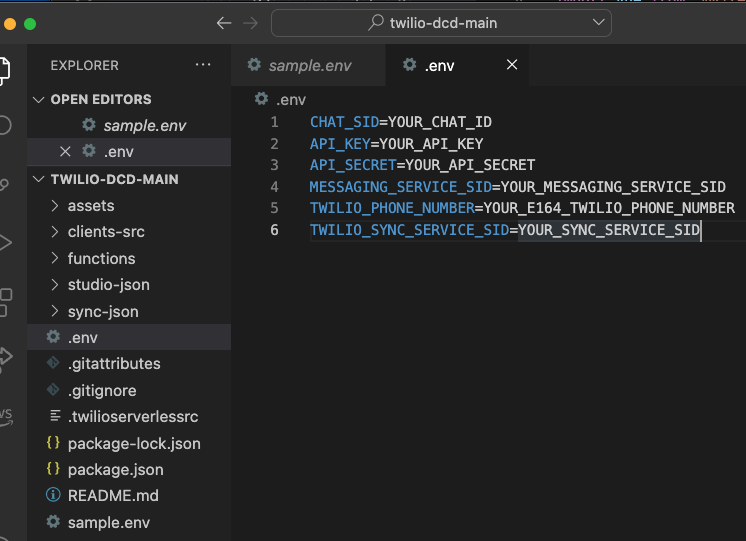Click git icon beside .gitattributes
746x541 pixels.
(53, 363)
